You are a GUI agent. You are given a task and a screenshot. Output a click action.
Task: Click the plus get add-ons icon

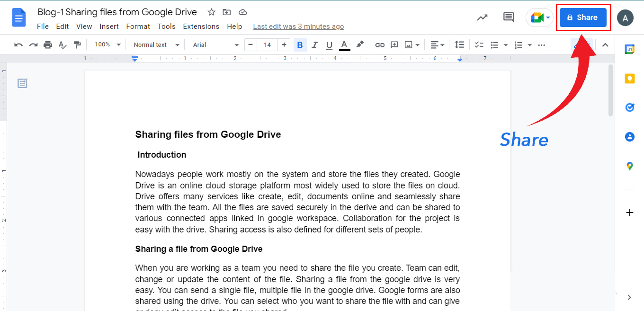[x=629, y=213]
